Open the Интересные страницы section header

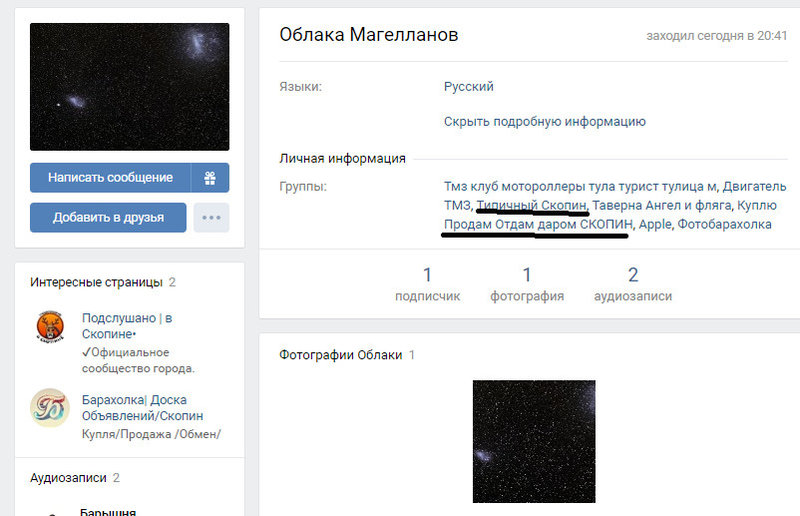coord(96,283)
